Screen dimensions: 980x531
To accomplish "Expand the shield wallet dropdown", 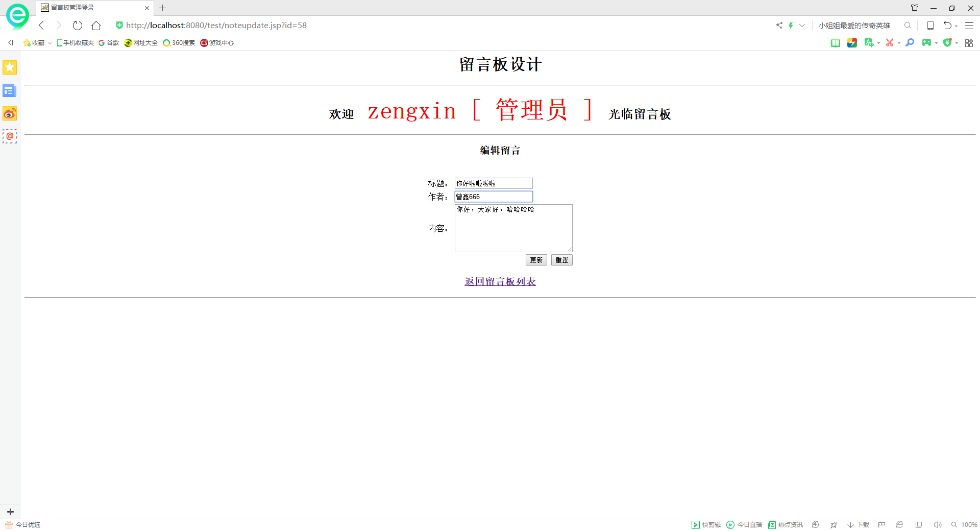I will [957, 43].
